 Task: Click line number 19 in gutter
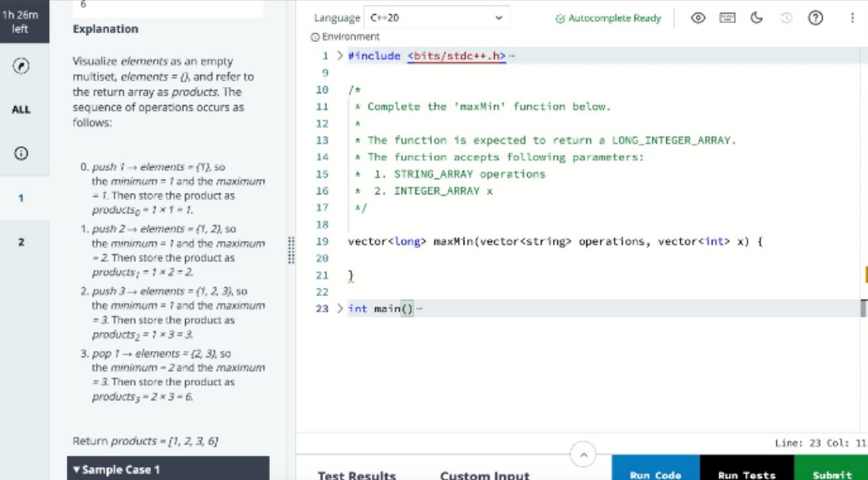click(322, 241)
